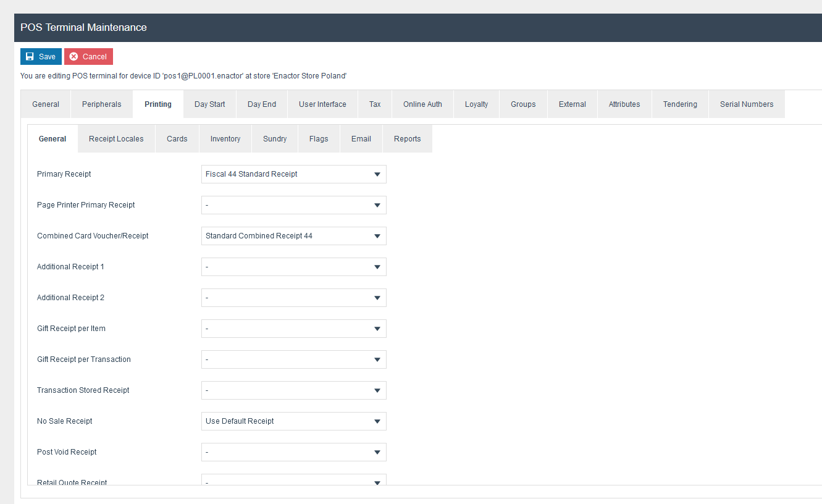Select the Receipt Locales sub-tab
The width and height of the screenshot is (822, 504).
pos(116,139)
